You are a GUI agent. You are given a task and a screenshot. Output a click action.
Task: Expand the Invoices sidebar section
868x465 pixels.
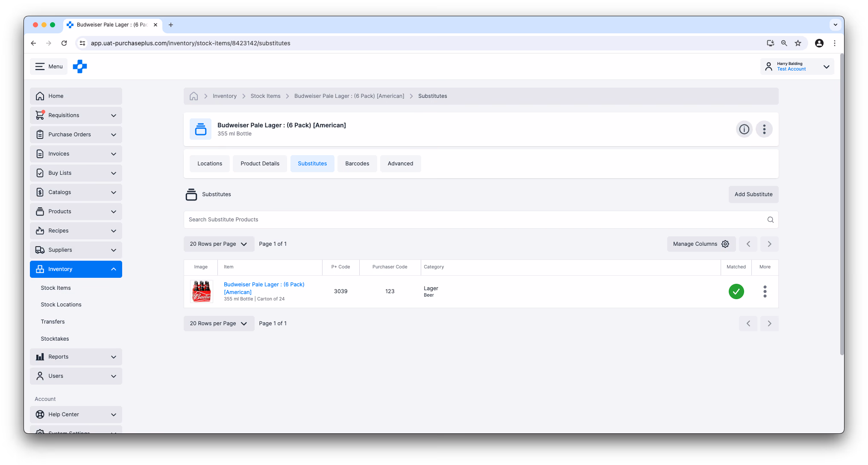tap(76, 154)
